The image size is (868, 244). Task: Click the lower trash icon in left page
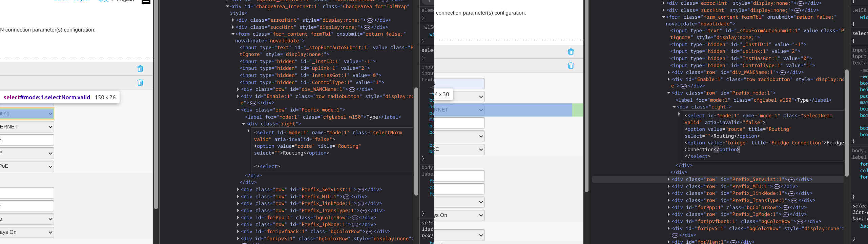(x=140, y=82)
